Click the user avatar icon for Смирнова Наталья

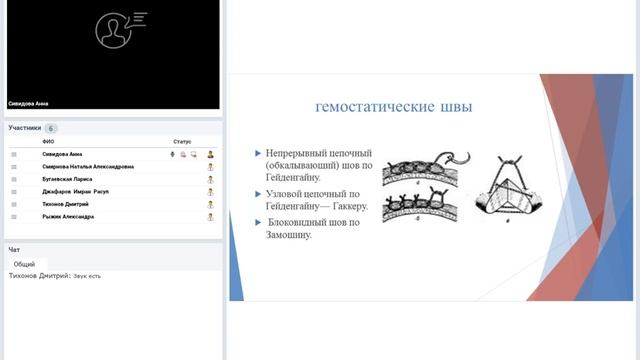point(210,167)
